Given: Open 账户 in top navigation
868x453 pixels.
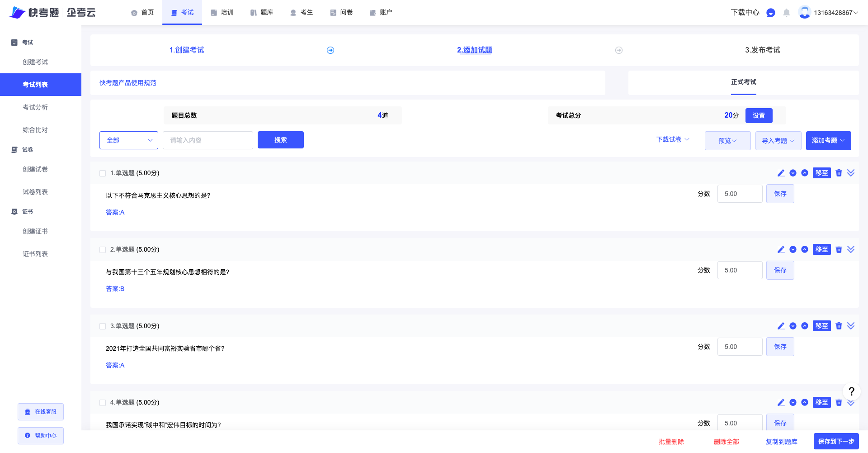Looking at the screenshot, I should click(x=381, y=12).
